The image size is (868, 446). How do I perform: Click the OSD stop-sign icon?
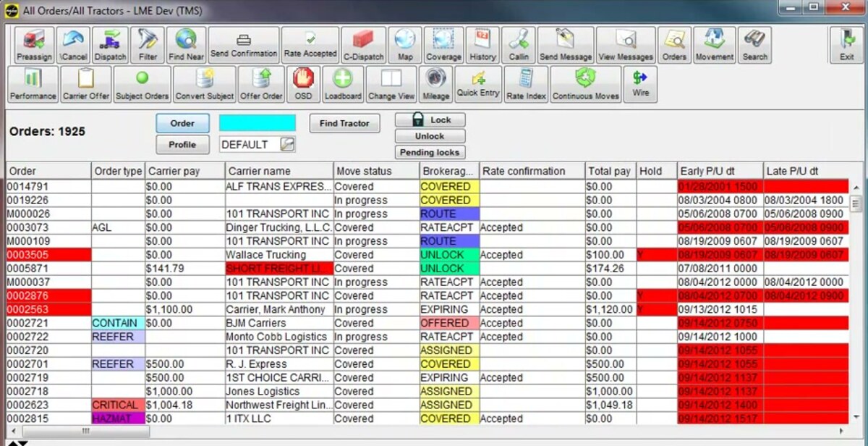303,84
